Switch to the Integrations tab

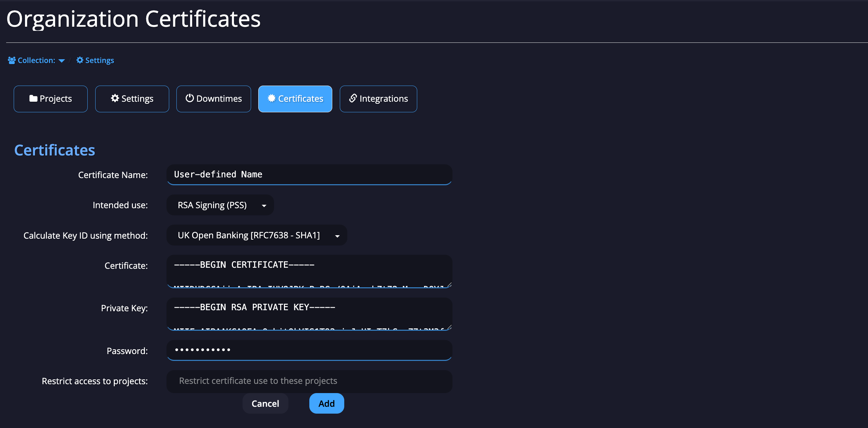coord(378,98)
